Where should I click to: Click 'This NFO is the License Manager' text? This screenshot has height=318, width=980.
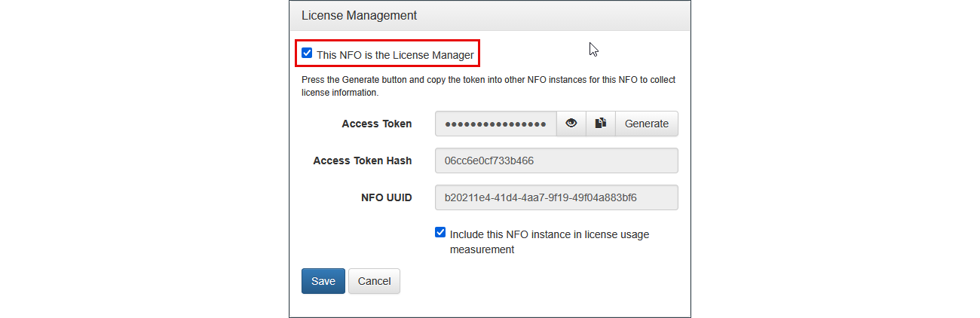tap(395, 55)
